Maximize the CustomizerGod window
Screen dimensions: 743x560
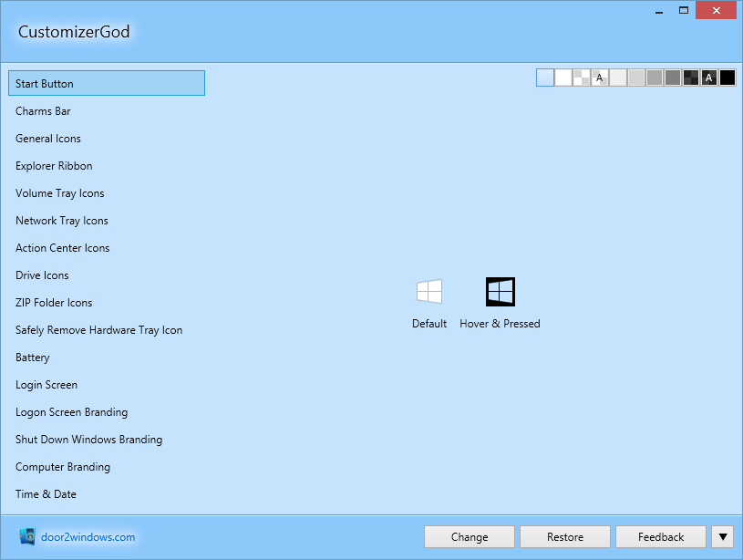tap(684, 10)
